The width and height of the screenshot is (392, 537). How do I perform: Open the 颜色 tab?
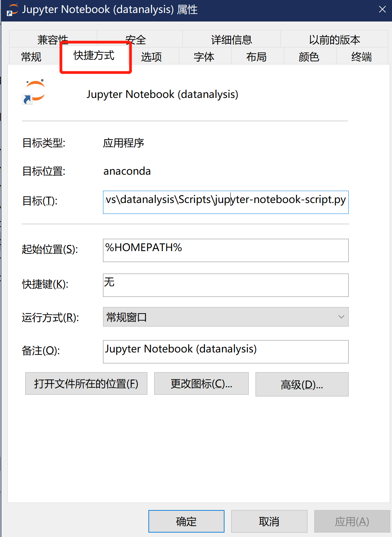pos(309,57)
